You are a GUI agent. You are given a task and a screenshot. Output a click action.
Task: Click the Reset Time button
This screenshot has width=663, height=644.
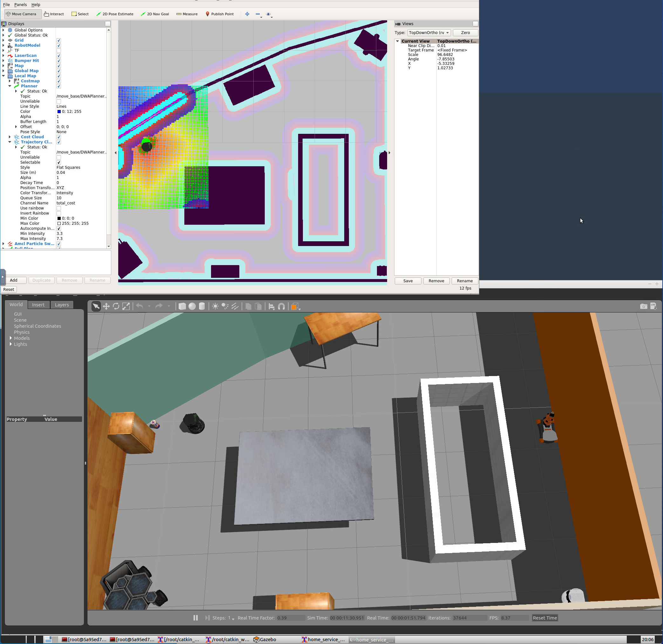click(x=545, y=618)
